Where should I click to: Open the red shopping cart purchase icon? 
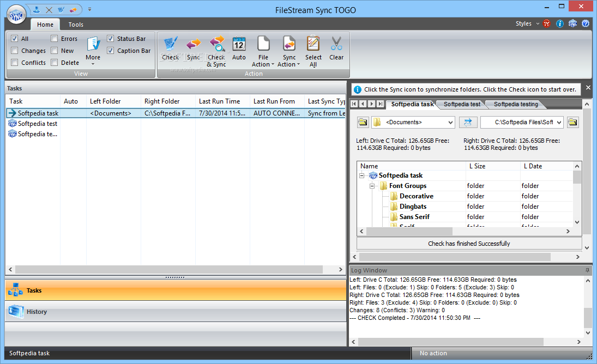pyautogui.click(x=547, y=23)
